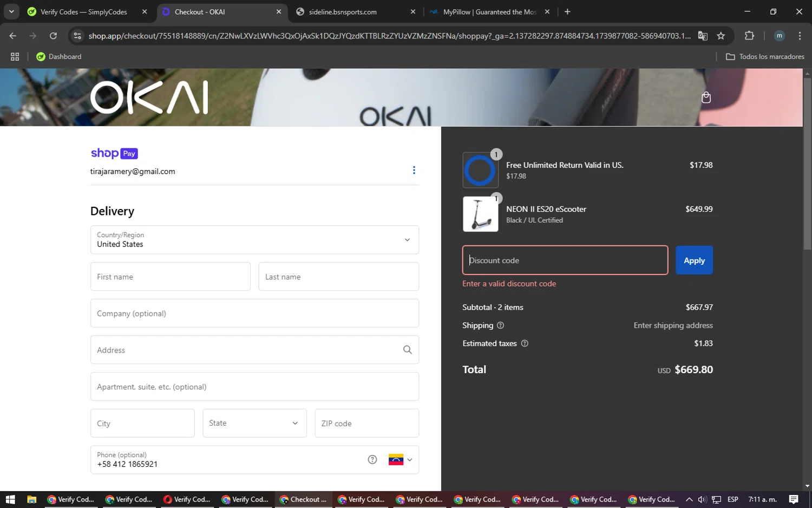The width and height of the screenshot is (812, 508).
Task: Show phone number help tooltip
Action: point(372,460)
